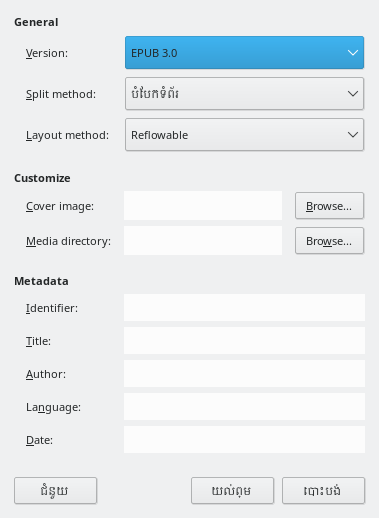Click the OK button labeled យល់ព្រម

coord(232,490)
